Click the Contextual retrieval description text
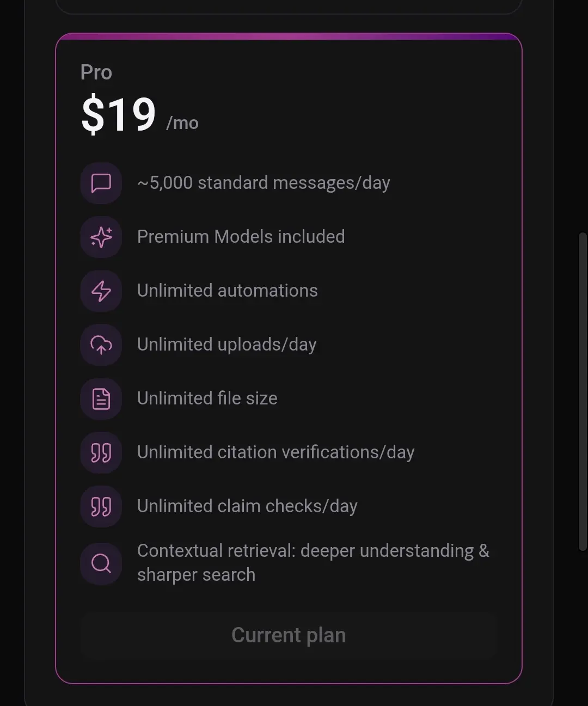588x706 pixels. click(x=313, y=563)
